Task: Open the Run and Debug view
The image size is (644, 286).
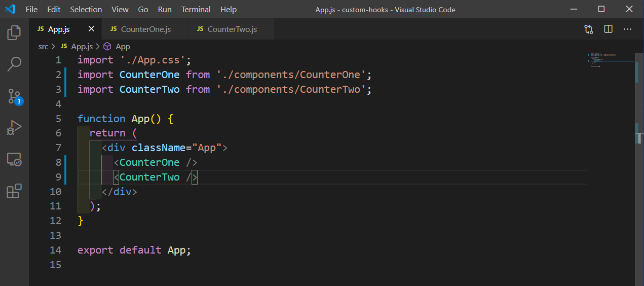Action: point(14,128)
